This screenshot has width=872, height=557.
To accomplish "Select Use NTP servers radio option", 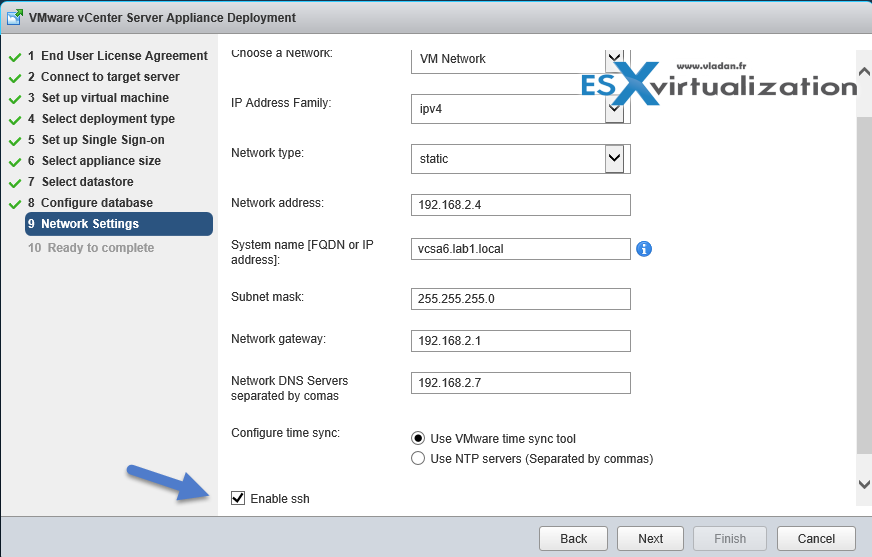I will pyautogui.click(x=418, y=459).
